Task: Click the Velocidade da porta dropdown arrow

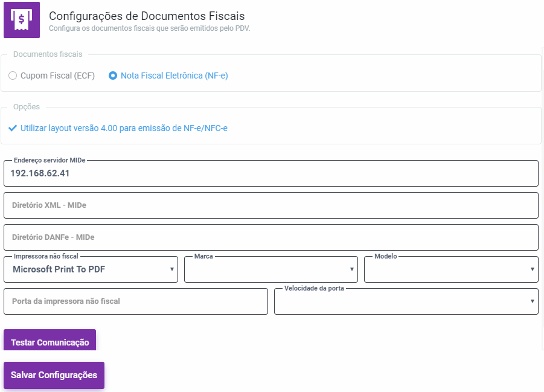Action: tap(533, 301)
